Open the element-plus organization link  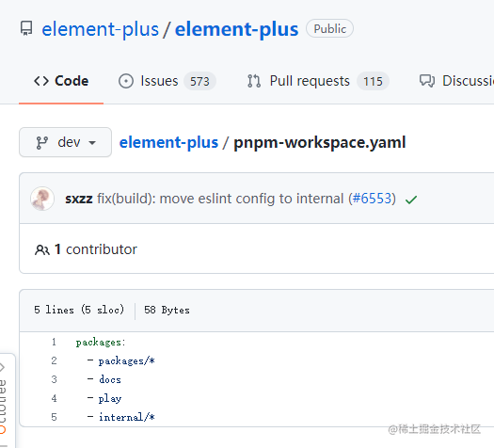pyautogui.click(x=100, y=29)
